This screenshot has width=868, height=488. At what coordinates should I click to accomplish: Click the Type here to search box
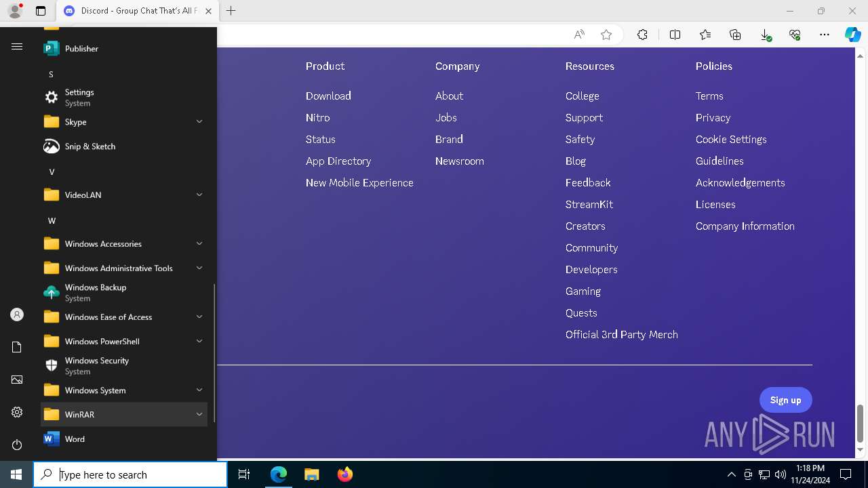coord(130,474)
